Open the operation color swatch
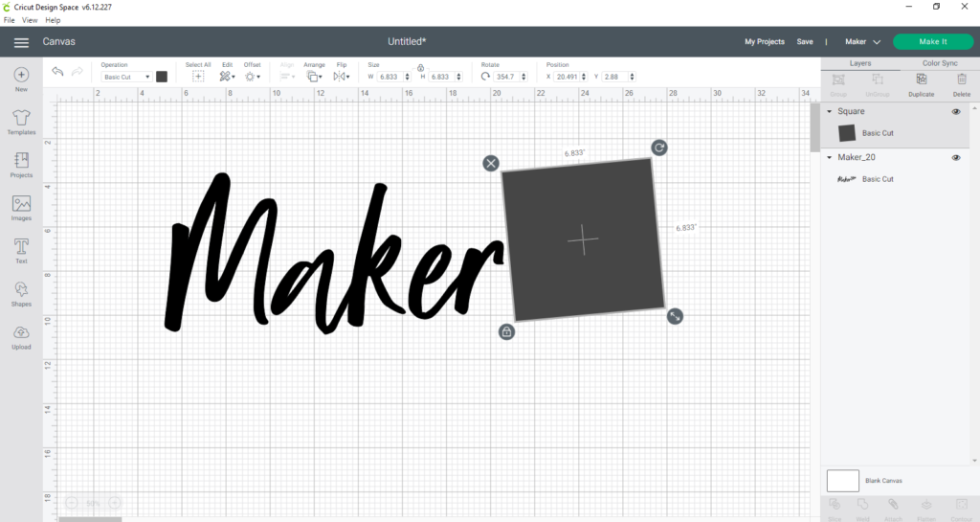 (161, 77)
